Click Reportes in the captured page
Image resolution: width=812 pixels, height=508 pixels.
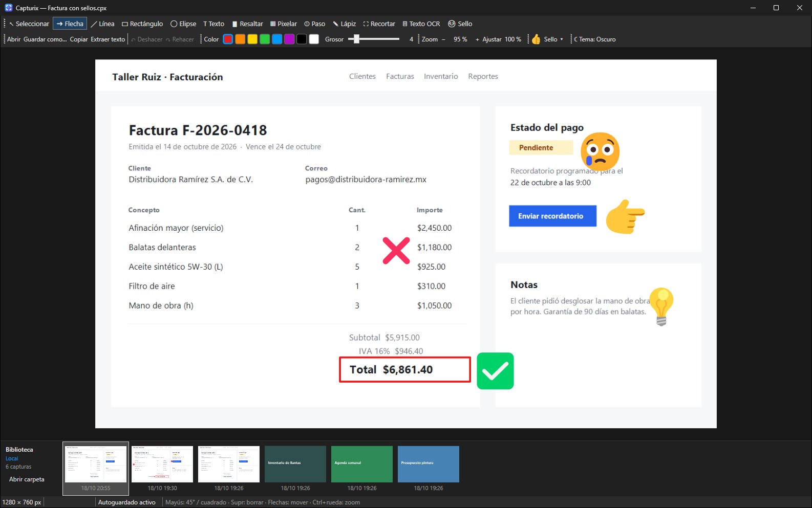pyautogui.click(x=483, y=76)
